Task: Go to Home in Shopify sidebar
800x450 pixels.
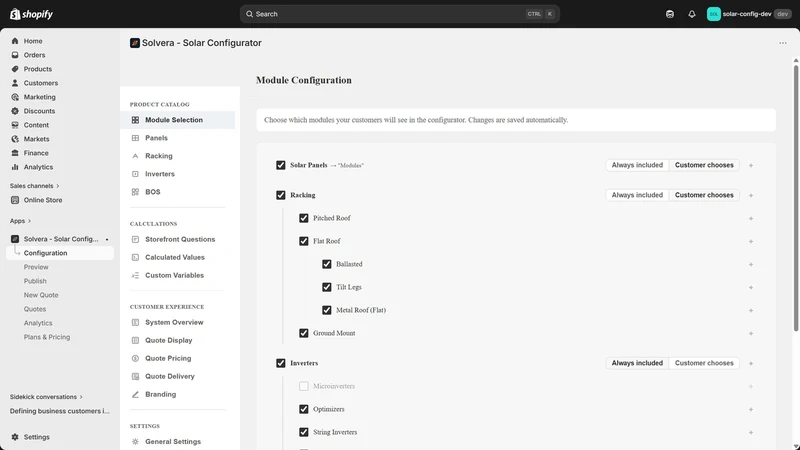Action: 33,41
